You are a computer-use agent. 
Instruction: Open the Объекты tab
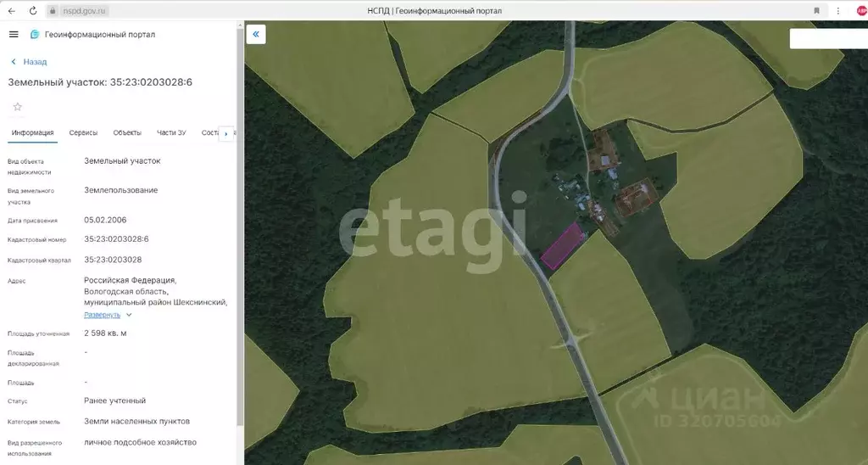pos(127,133)
